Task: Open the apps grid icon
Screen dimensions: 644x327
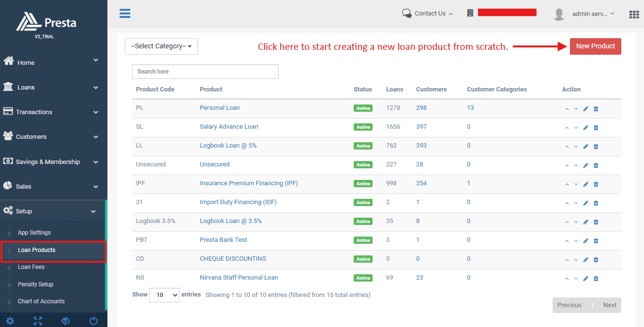Action: coord(634,15)
